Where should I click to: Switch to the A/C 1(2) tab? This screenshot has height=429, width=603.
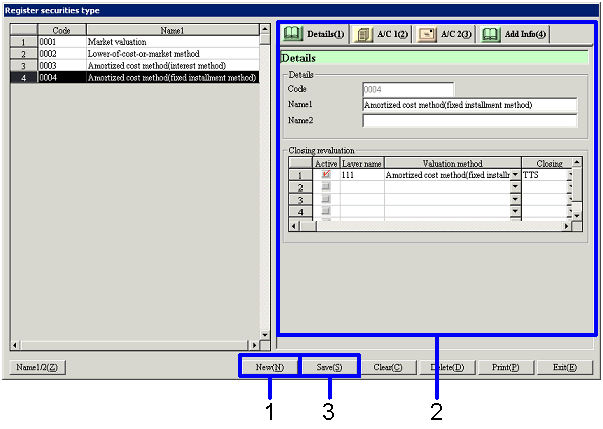click(x=381, y=34)
